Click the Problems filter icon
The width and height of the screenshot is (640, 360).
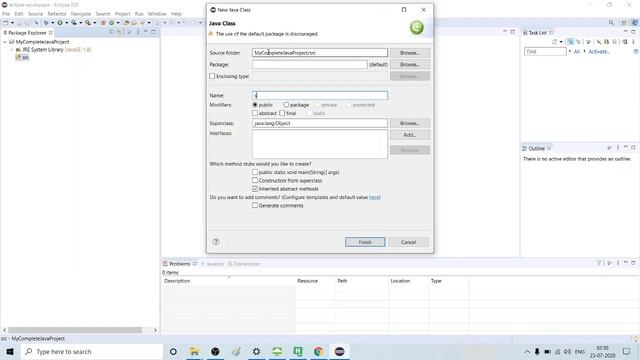[x=599, y=263]
